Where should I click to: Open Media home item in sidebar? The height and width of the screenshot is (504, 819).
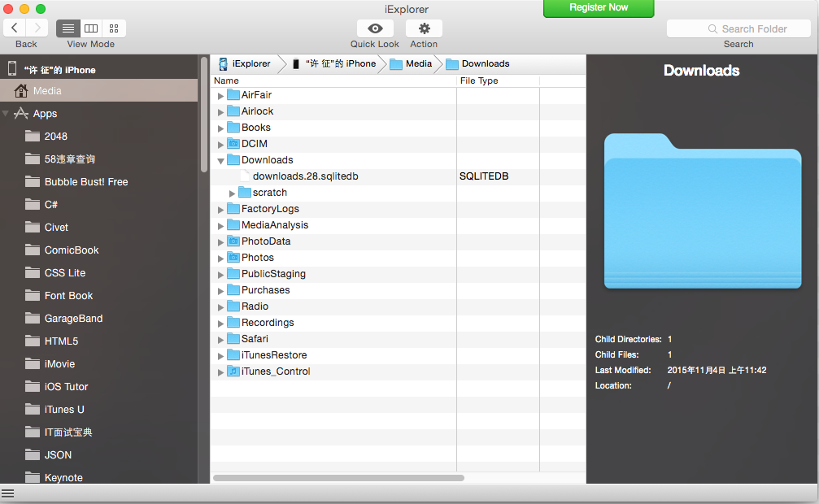pos(99,90)
